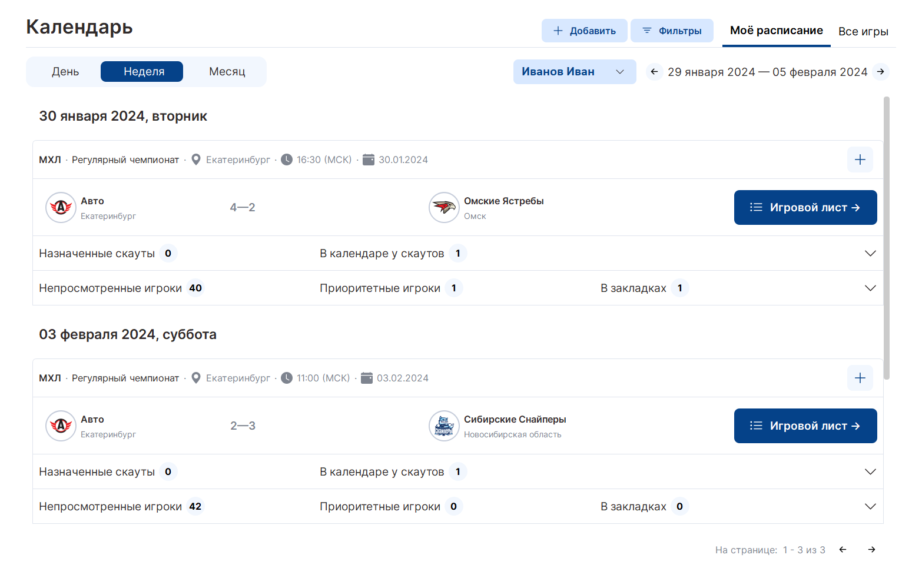Click the heading 30 января 2024, вторник

[123, 116]
